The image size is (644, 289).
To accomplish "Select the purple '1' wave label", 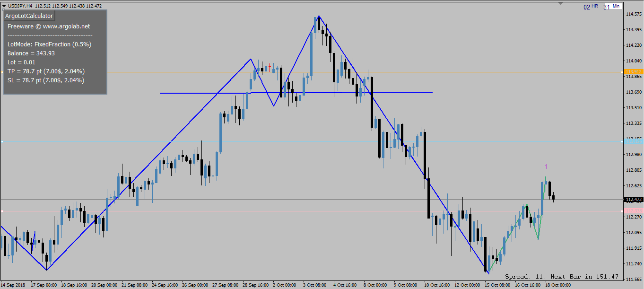I will click(546, 166).
